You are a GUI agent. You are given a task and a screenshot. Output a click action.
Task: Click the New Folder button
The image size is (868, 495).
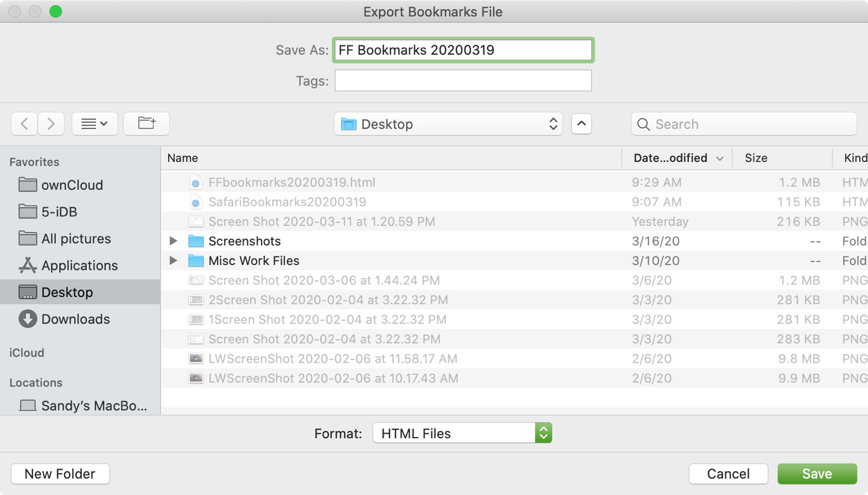[60, 474]
